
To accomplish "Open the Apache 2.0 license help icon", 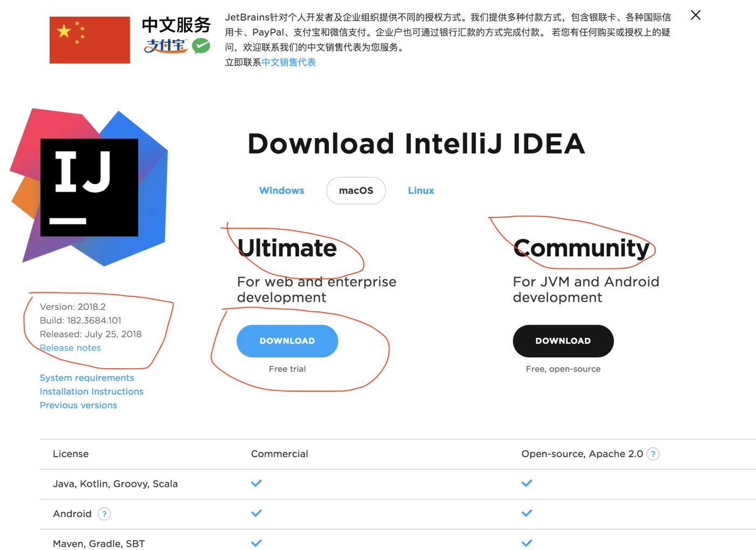I will [x=653, y=454].
